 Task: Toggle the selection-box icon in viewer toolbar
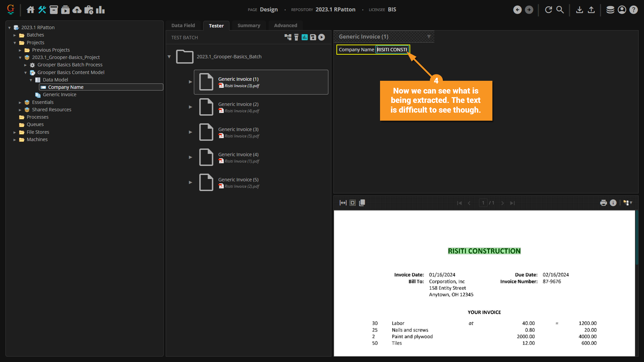pos(353,203)
